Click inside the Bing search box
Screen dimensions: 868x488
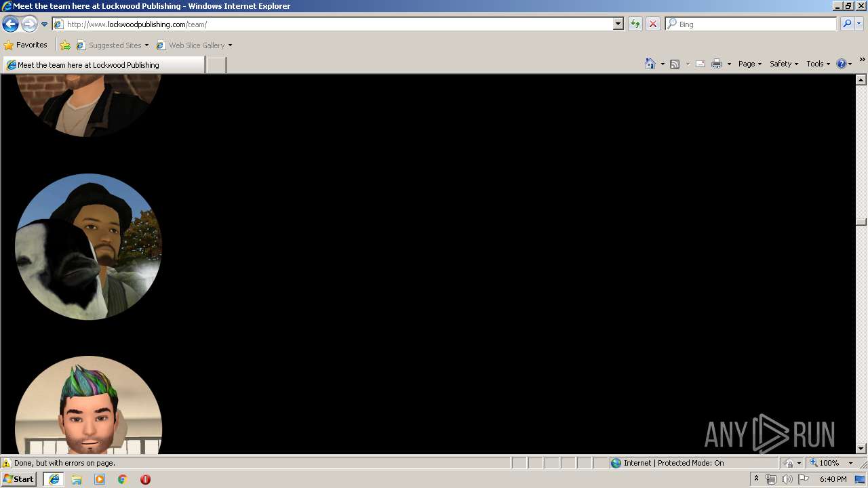point(751,24)
